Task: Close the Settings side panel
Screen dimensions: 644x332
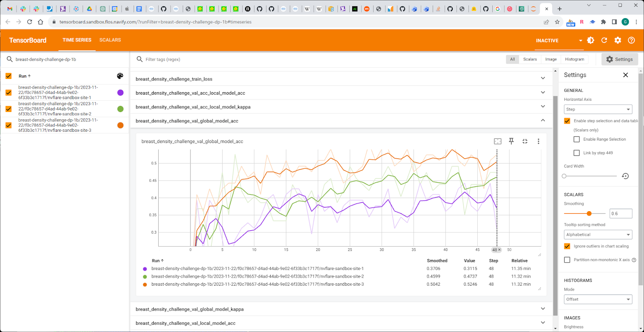Action: (x=625, y=75)
